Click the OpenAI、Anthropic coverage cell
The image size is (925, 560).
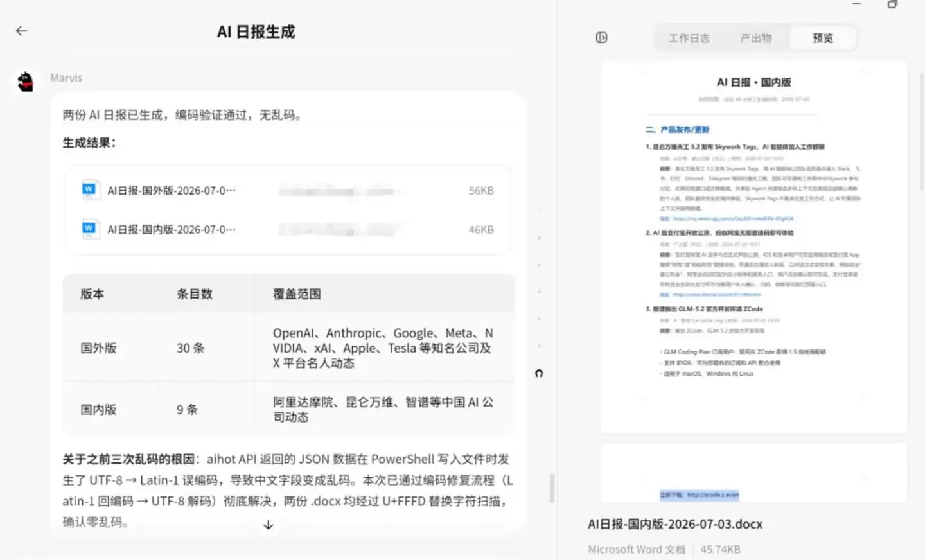383,348
